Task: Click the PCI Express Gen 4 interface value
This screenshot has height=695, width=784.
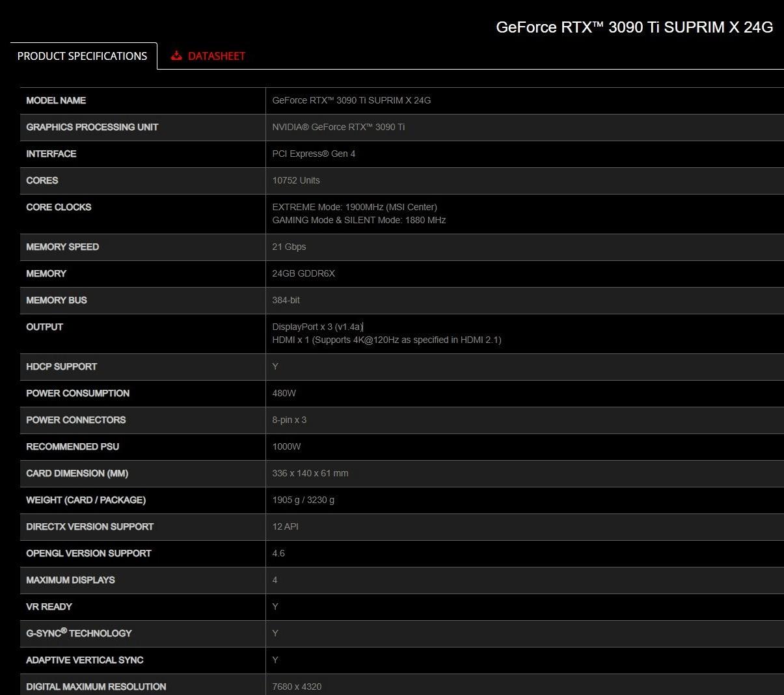Action: click(314, 154)
